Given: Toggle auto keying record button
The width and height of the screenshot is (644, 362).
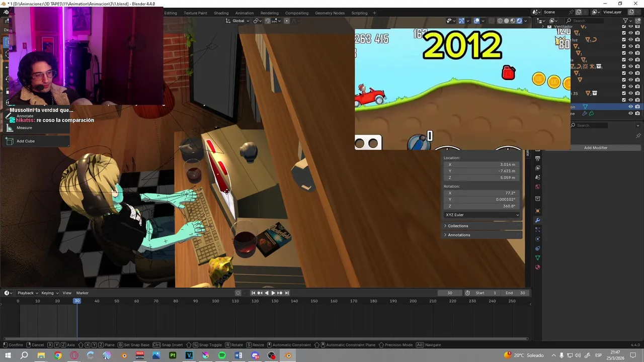Looking at the screenshot, I should (238, 293).
